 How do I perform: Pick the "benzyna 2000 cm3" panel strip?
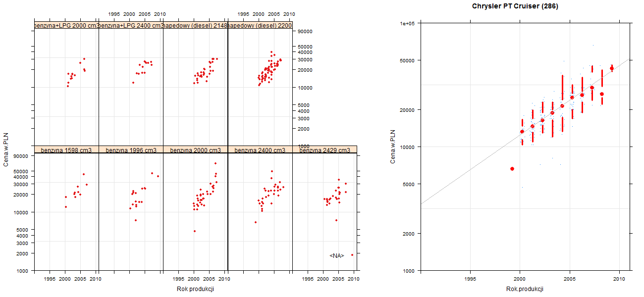pyautogui.click(x=195, y=149)
